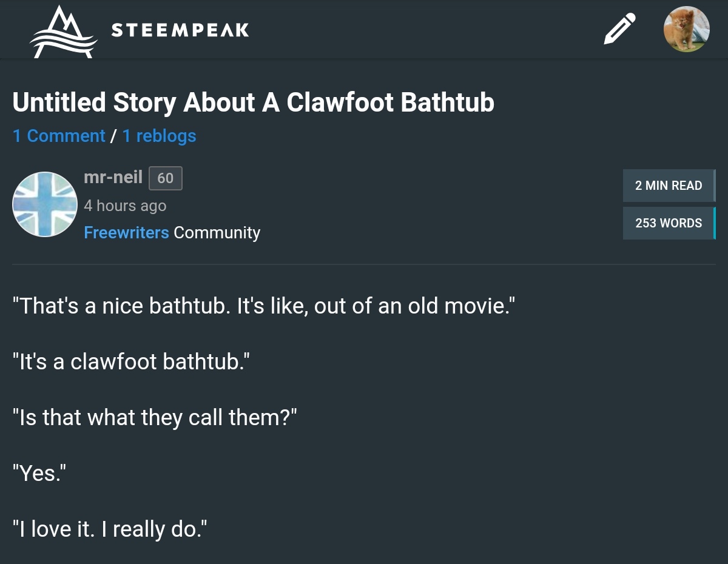Screen dimensions: 728x564
Task: Click the STEEMPEAK wordmark text
Action: point(180,30)
